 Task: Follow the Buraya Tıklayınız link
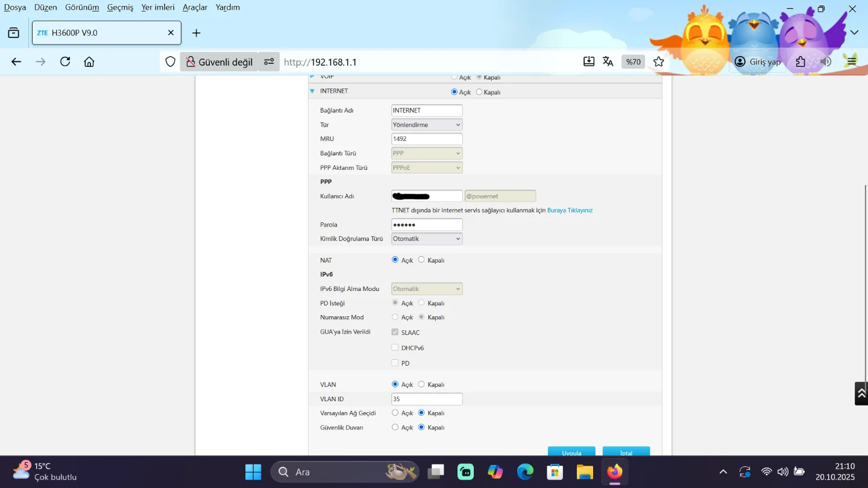[570, 210]
